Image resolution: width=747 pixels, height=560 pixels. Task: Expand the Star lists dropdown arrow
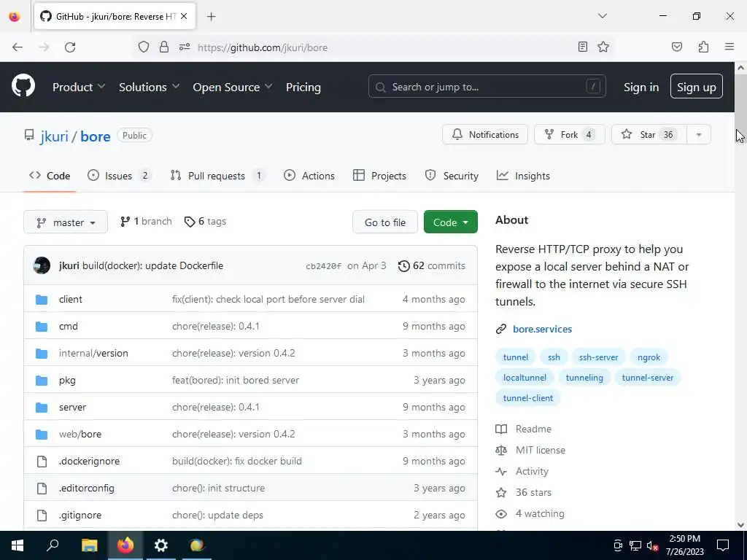click(x=699, y=135)
